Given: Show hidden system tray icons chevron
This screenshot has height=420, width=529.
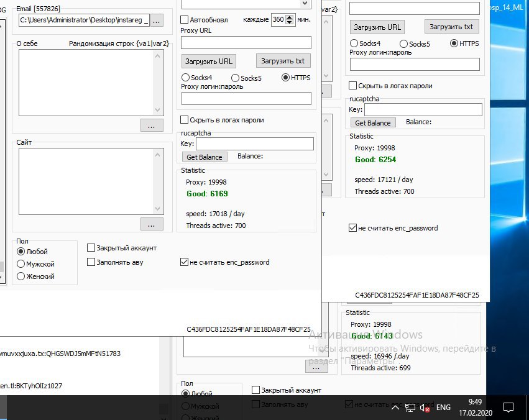Looking at the screenshot, I should click(x=395, y=408).
